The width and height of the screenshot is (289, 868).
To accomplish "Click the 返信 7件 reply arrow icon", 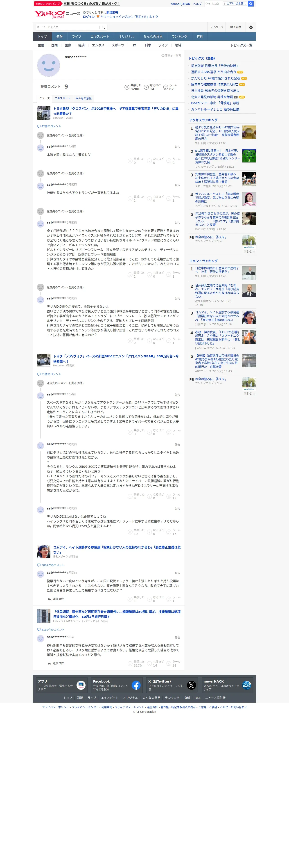I will coord(49,663).
